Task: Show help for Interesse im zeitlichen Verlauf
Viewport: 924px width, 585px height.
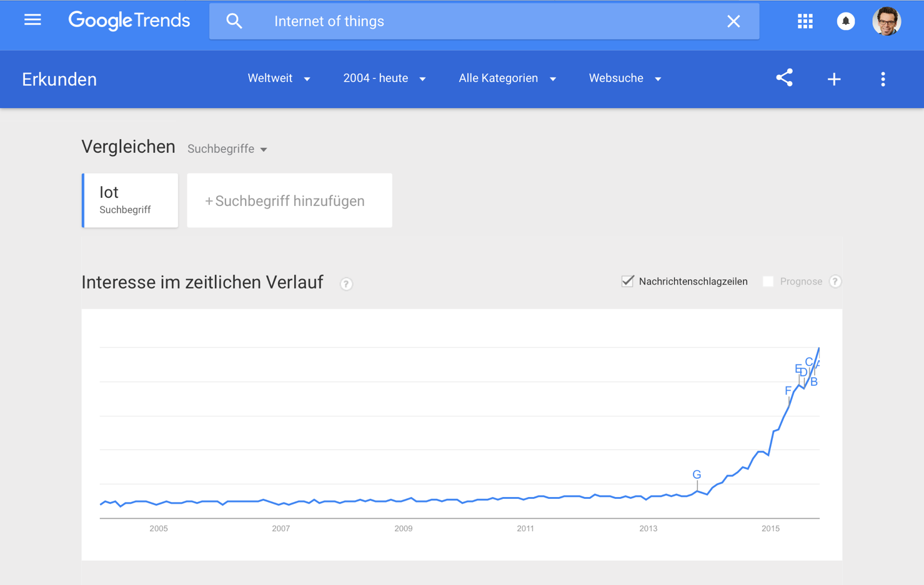Action: pos(346,284)
